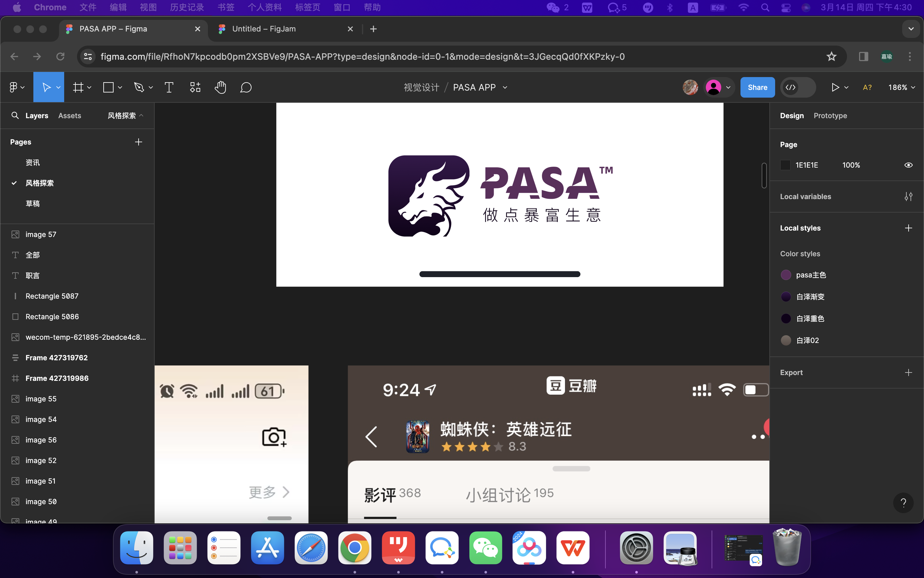Click the 视觉设计 project breadcrumb
The image size is (924, 578).
[421, 88]
